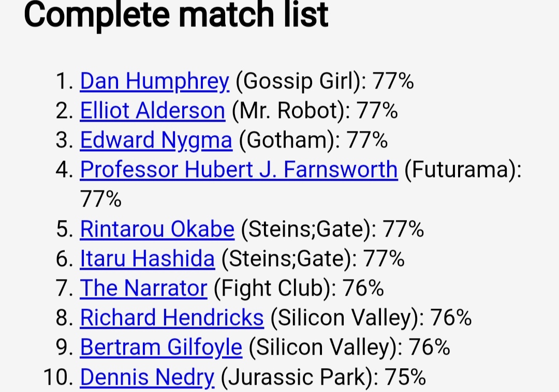
Task: Select the Itaru Hashida link
Action: 147,258
